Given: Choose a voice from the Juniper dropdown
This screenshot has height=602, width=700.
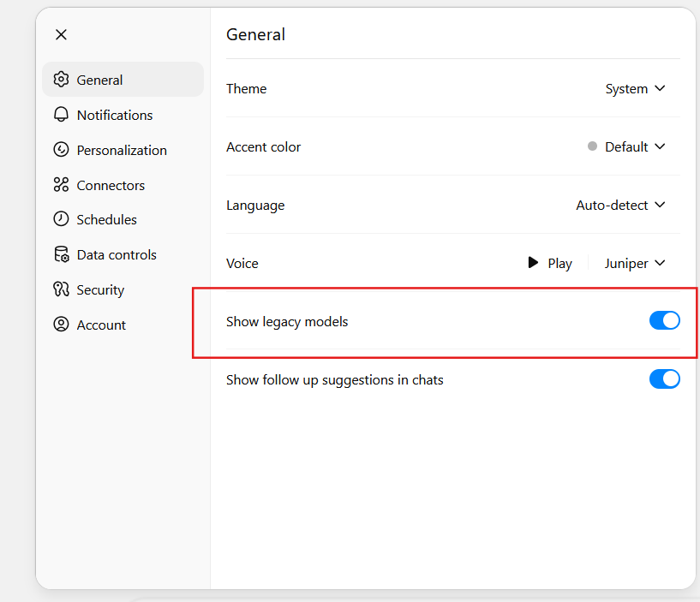Looking at the screenshot, I should pyautogui.click(x=634, y=264).
